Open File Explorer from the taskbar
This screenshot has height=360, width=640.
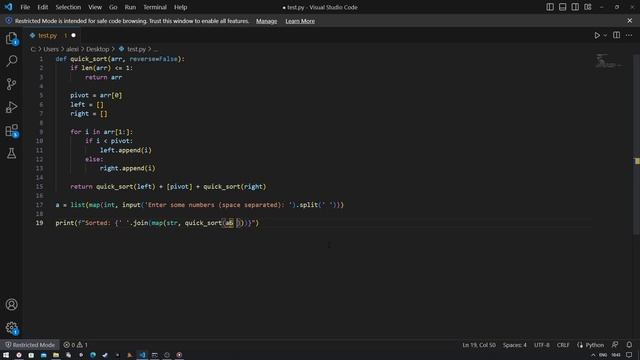pyautogui.click(x=56, y=355)
